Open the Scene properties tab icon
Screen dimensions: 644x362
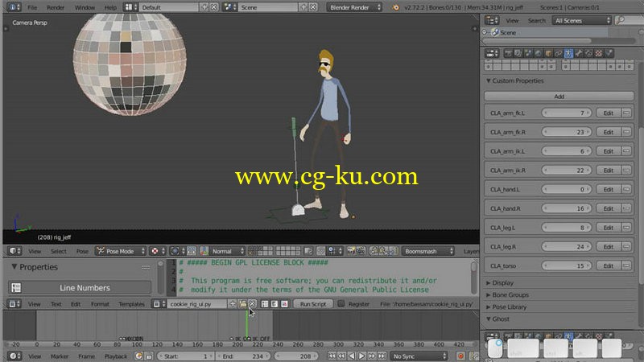[528, 53]
